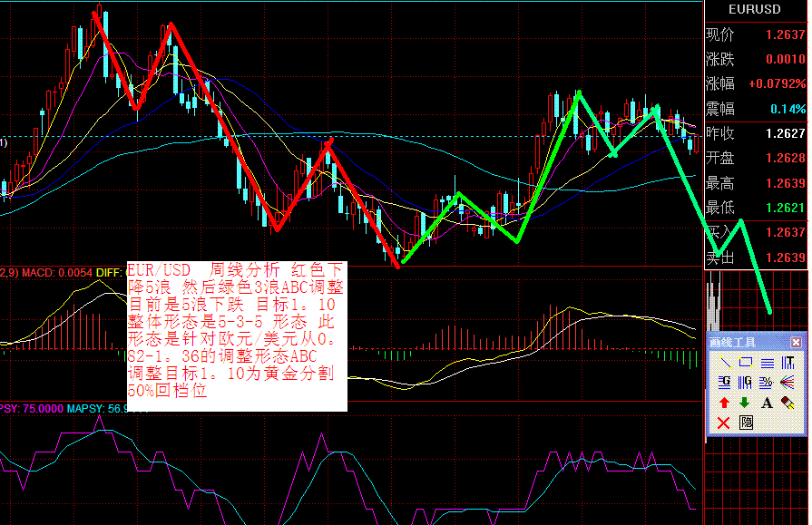Select the vertical time lines T tool
The image size is (812, 525).
pos(788,363)
